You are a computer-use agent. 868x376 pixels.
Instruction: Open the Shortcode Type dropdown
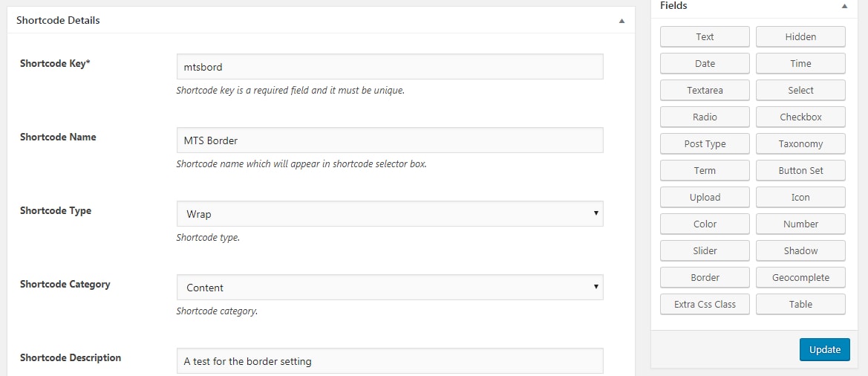click(390, 214)
